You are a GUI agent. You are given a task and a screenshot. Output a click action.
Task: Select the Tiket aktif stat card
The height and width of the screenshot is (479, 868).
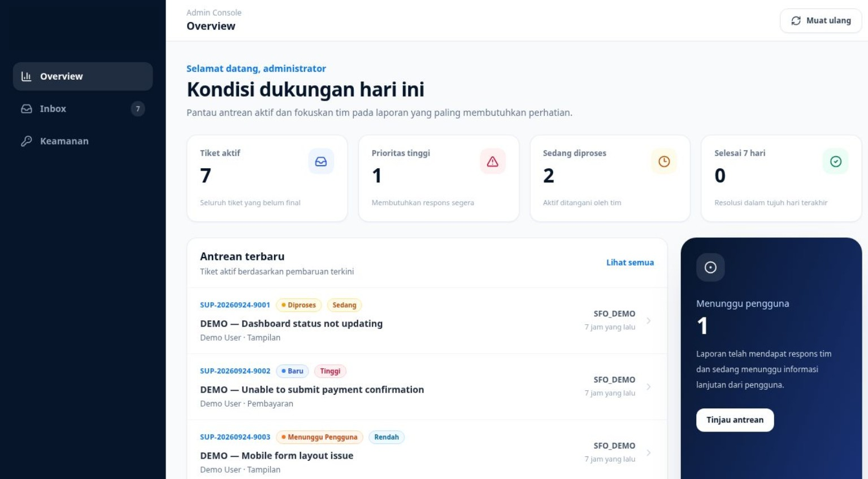coord(267,178)
